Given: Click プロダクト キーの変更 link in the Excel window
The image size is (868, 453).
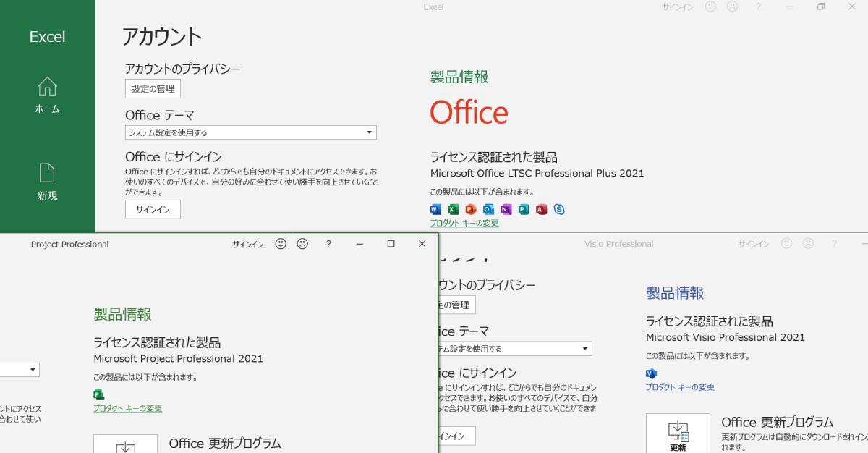Looking at the screenshot, I should [x=464, y=223].
